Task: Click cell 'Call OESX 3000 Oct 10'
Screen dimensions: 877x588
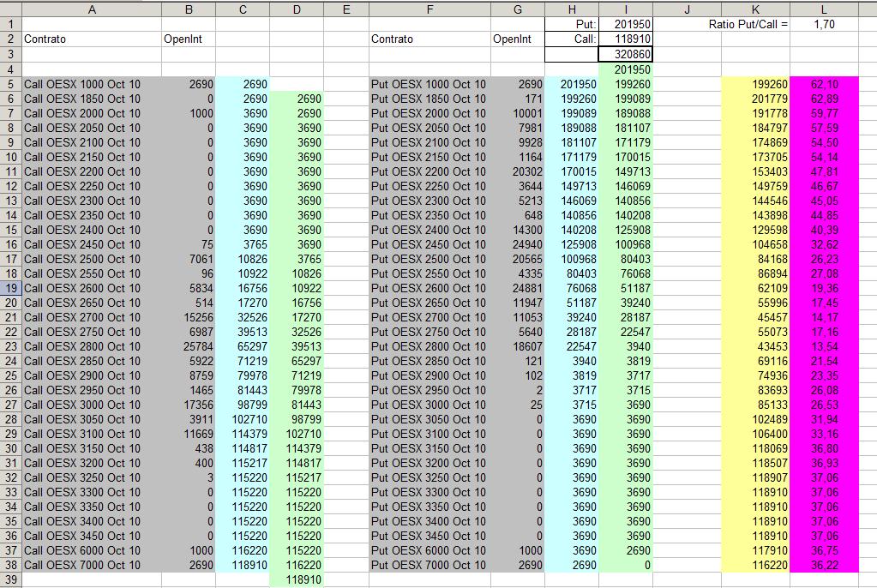Action: click(x=92, y=405)
